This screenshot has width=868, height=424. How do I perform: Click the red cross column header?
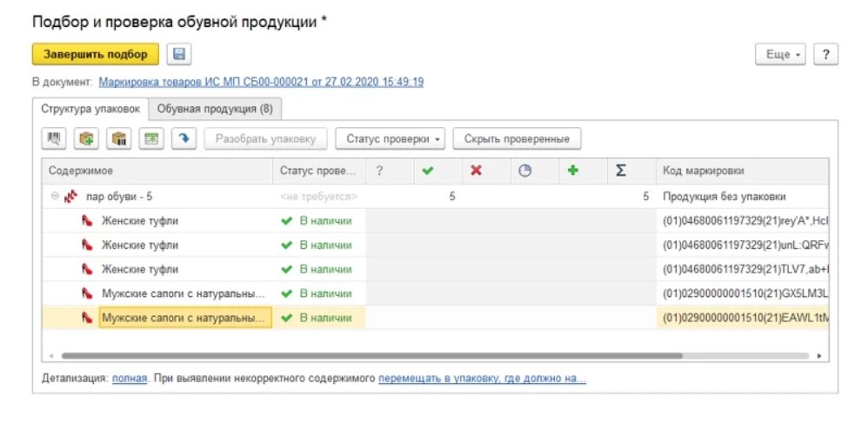[x=476, y=171]
